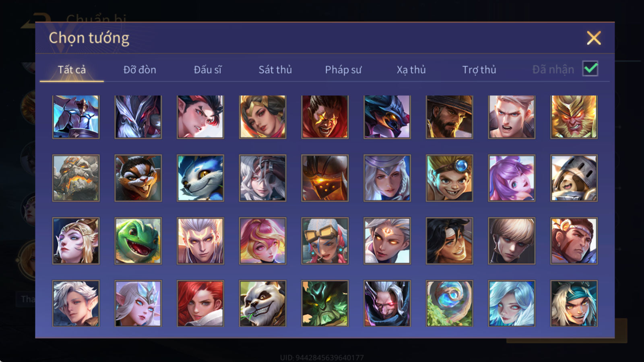Choose the purple-haired pink creature hero

tap(512, 178)
